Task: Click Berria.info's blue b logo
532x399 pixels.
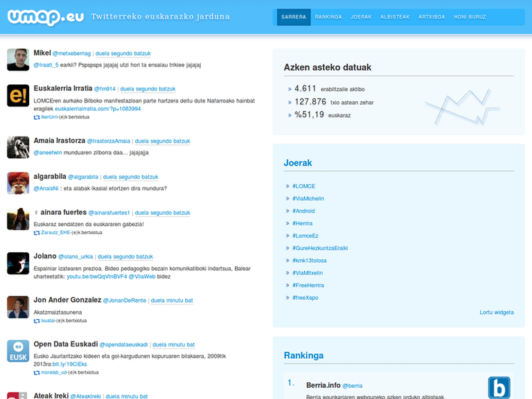Action: 499,387
